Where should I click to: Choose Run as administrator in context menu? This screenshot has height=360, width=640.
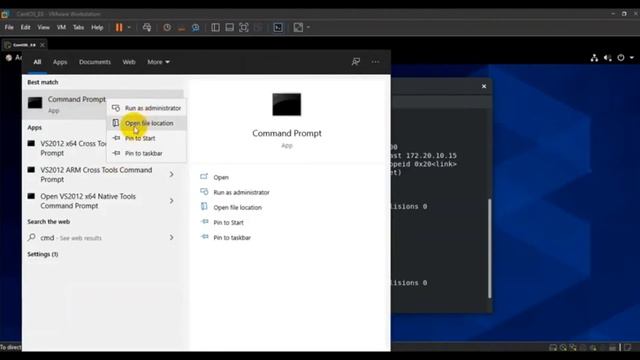(147, 108)
